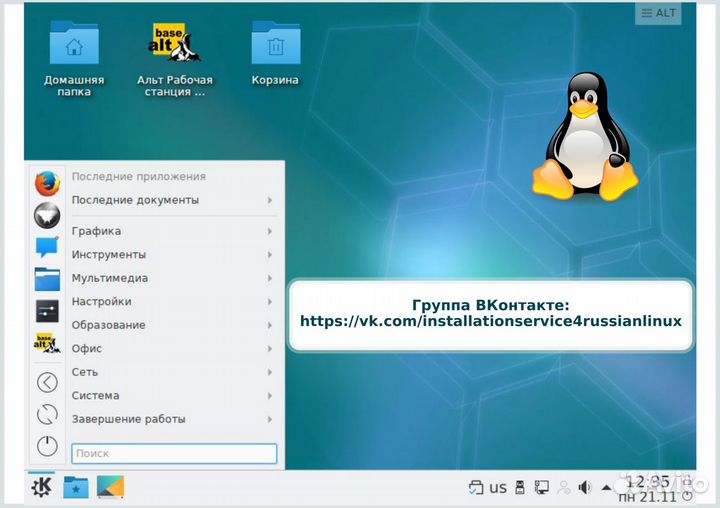Open the blue chat bubble favorite
The height and width of the screenshot is (508, 720).
(47, 247)
